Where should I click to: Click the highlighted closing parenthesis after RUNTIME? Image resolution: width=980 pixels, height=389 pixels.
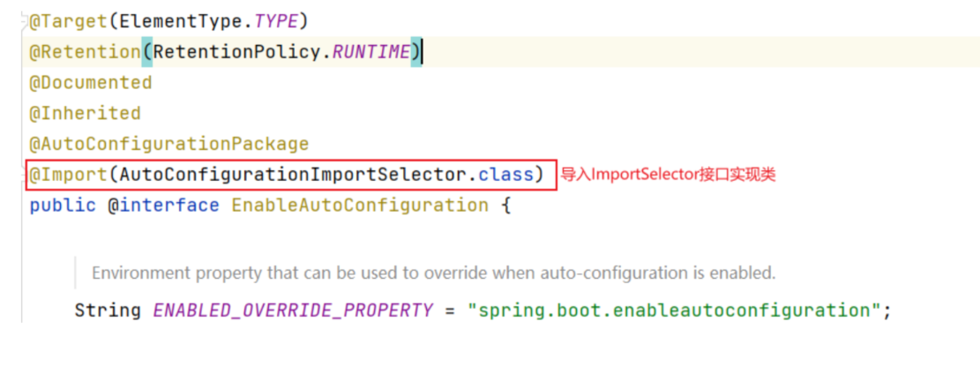pyautogui.click(x=415, y=52)
